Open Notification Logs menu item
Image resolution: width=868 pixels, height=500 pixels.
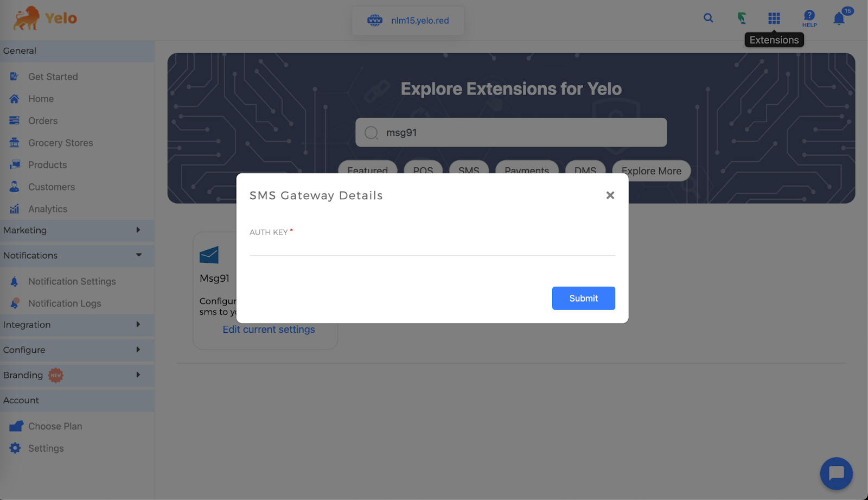click(65, 303)
